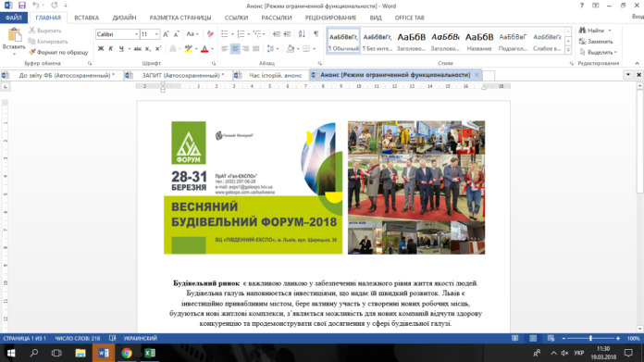Apply the Название style

[479, 41]
